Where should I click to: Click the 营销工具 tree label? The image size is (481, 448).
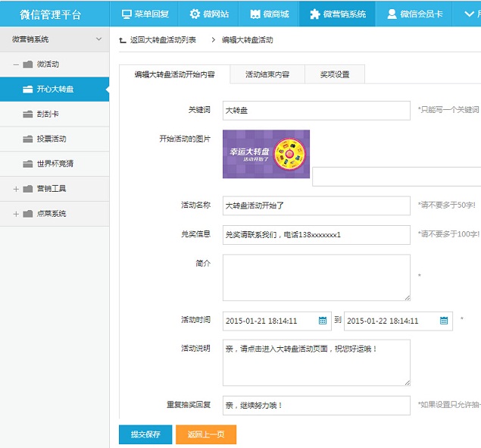[52, 189]
